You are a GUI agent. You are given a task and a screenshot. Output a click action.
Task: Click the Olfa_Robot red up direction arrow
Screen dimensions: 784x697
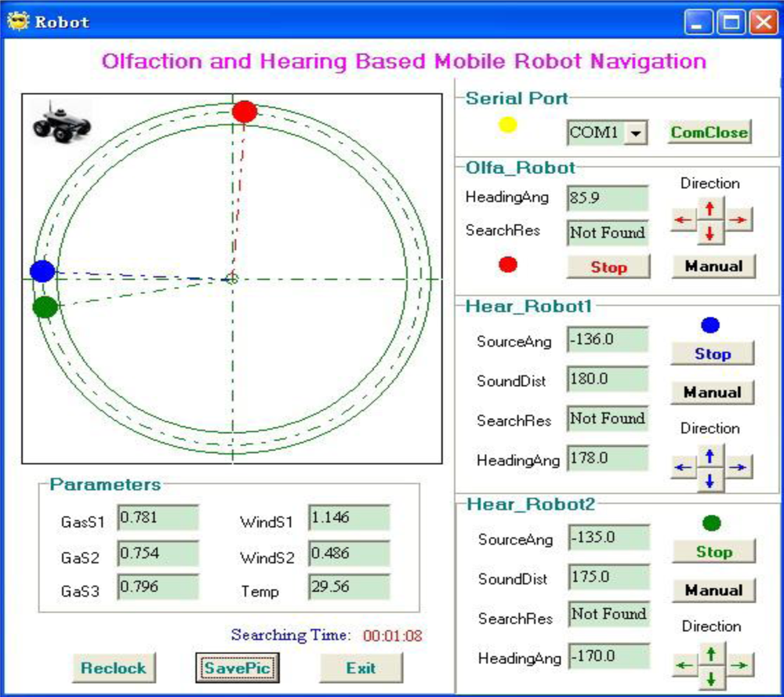(x=710, y=209)
